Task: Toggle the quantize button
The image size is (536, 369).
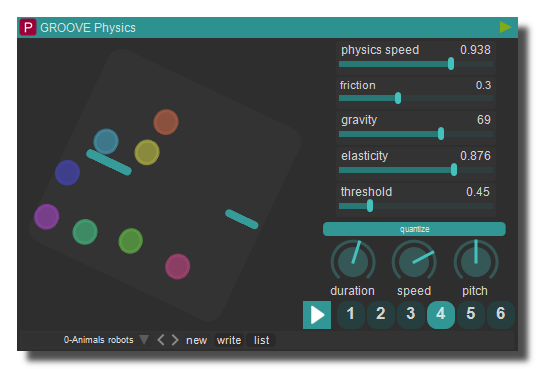Action: click(414, 229)
